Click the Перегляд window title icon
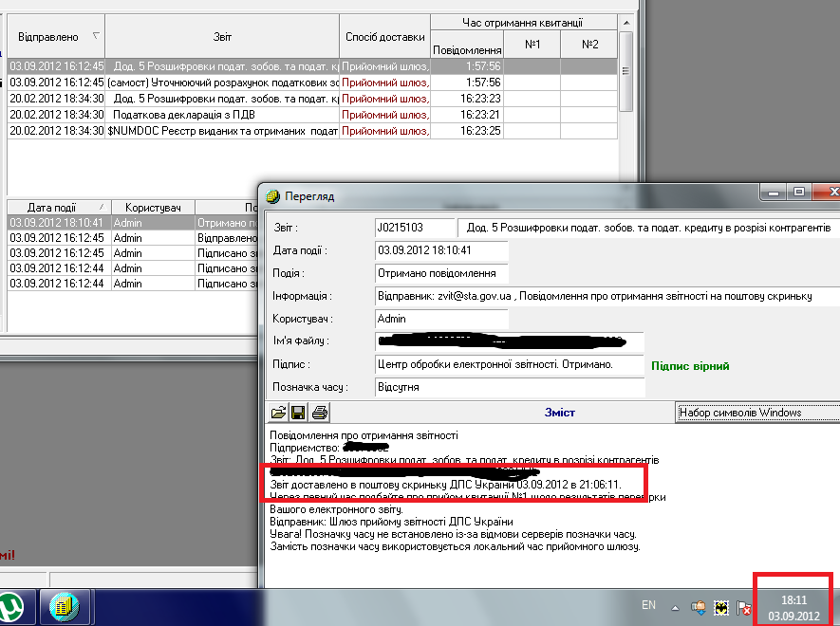Image resolution: width=840 pixels, height=626 pixels. (x=271, y=196)
